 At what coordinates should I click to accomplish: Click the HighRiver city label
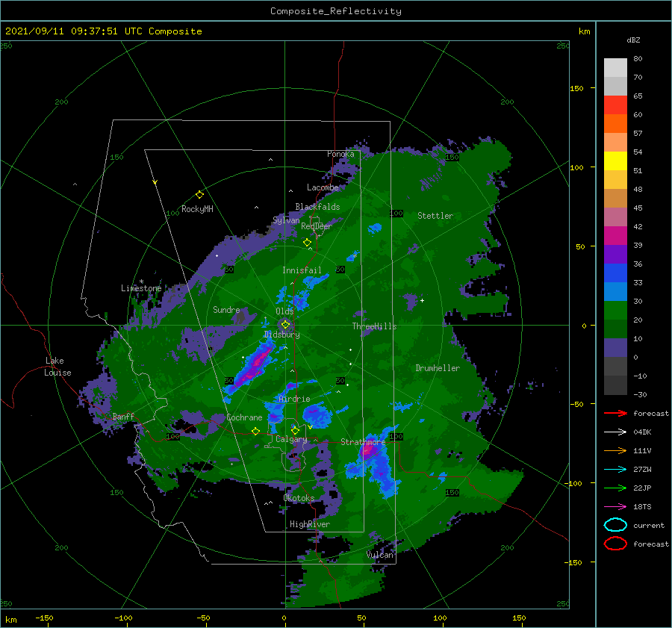coord(309,524)
